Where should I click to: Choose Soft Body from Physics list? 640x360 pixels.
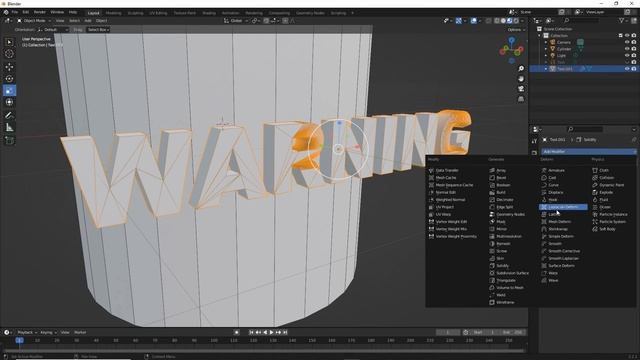click(x=607, y=229)
